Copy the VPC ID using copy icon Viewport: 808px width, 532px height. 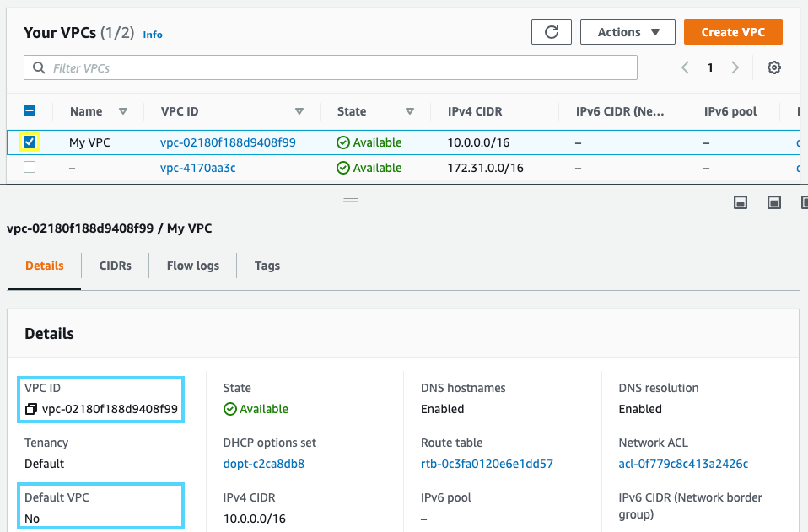click(x=31, y=410)
